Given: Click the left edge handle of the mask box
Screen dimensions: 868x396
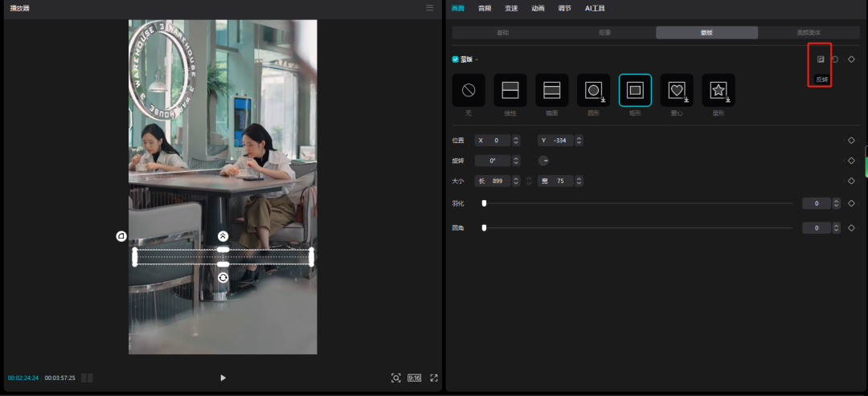Looking at the screenshot, I should [134, 257].
